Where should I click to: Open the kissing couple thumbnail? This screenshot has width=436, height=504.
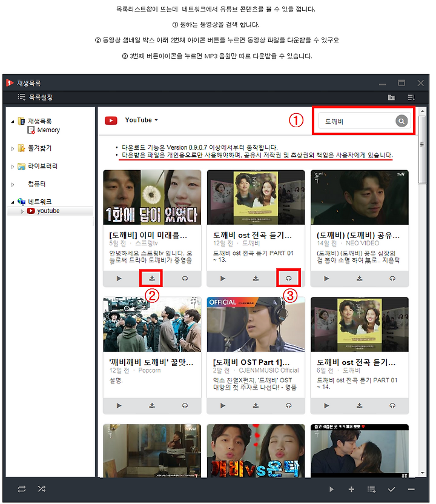point(360,451)
